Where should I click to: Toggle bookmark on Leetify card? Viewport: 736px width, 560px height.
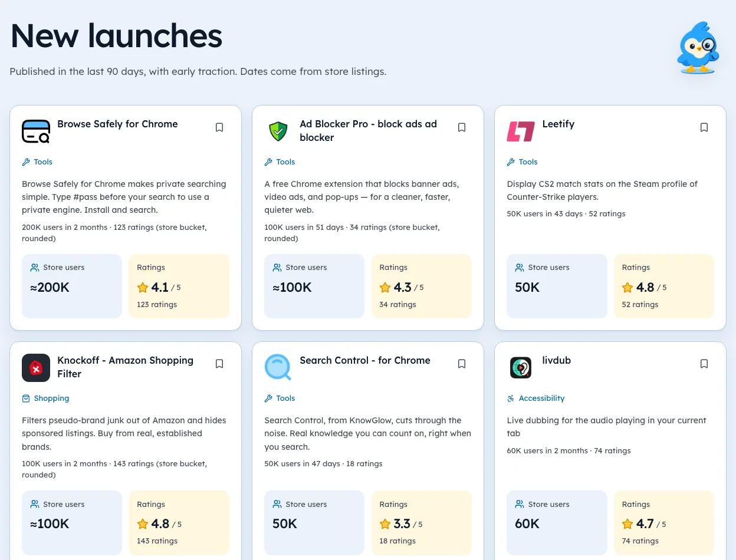(704, 127)
